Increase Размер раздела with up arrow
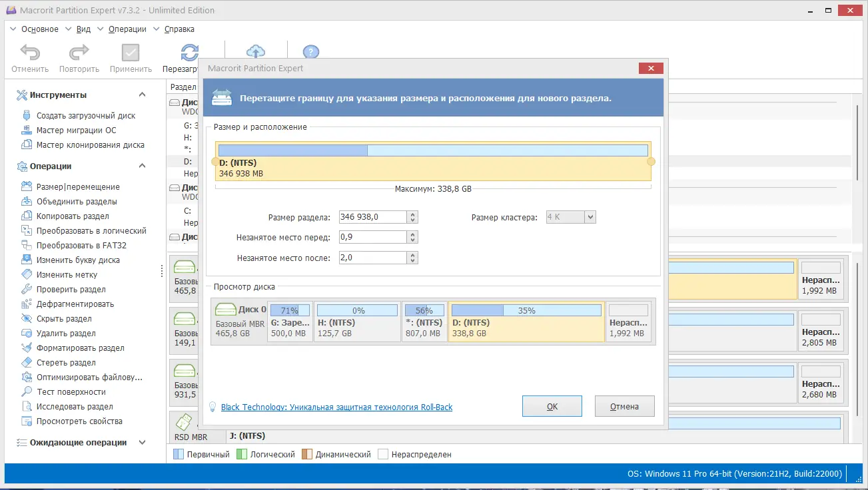The height and width of the screenshot is (490, 868). pyautogui.click(x=413, y=214)
